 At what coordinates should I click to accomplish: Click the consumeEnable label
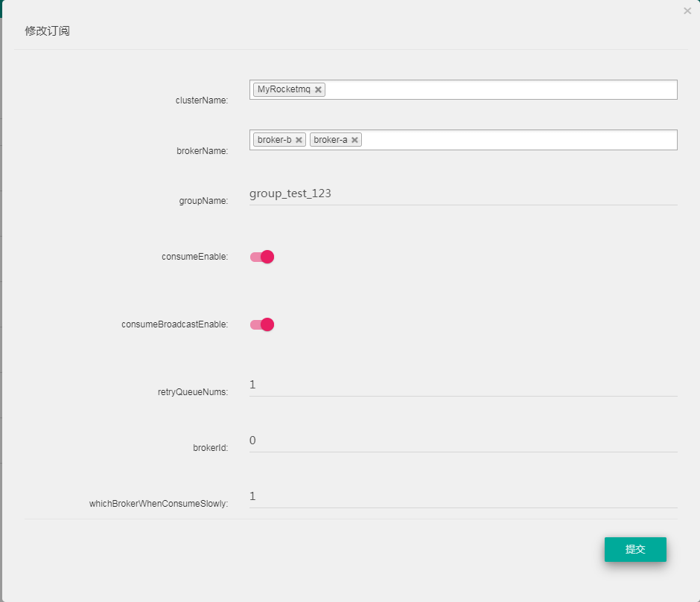tap(194, 257)
